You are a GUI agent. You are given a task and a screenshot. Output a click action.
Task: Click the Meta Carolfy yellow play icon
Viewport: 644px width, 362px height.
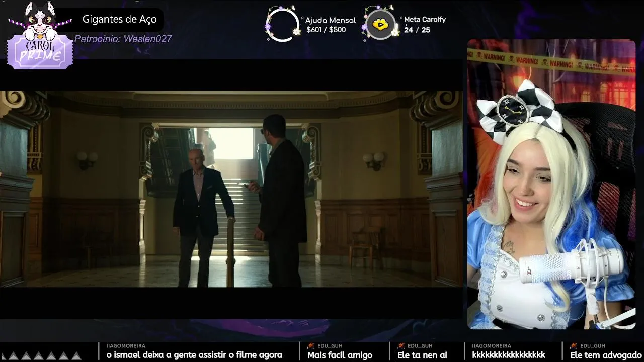(x=380, y=24)
